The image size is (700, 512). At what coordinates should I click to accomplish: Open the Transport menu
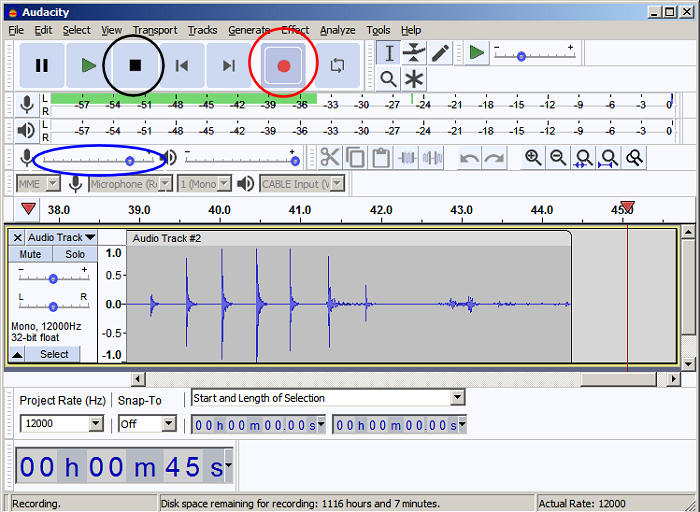tap(155, 30)
